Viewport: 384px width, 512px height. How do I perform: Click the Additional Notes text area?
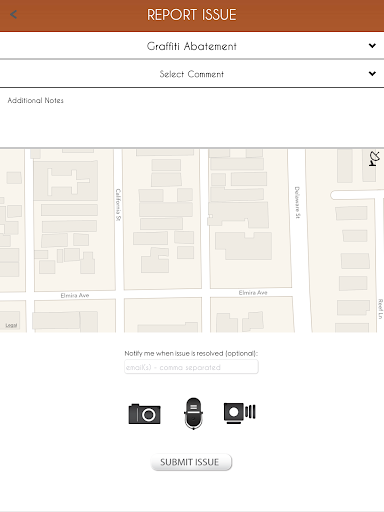click(x=192, y=118)
